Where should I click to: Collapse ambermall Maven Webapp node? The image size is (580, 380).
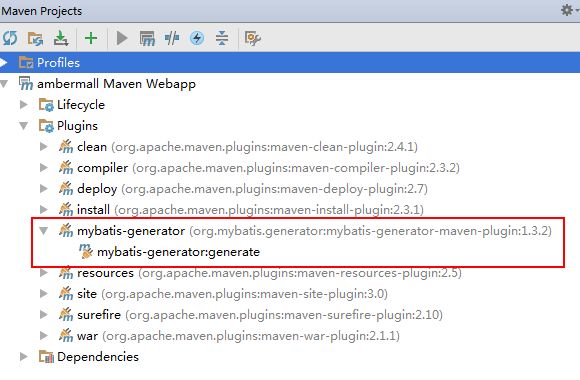pos(4,84)
